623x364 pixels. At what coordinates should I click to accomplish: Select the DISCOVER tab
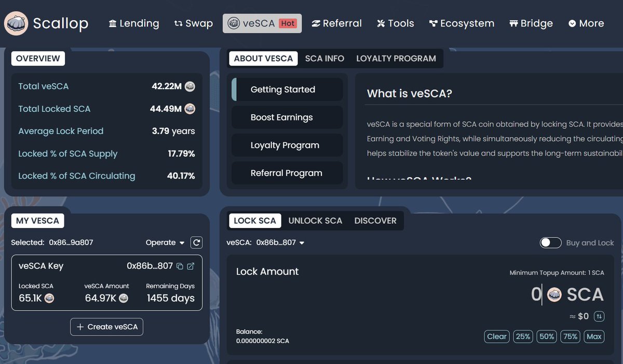[375, 221]
